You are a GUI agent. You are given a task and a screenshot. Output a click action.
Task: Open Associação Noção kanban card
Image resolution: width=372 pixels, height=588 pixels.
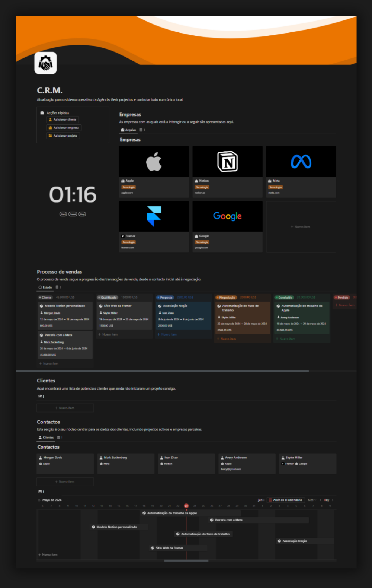184,316
